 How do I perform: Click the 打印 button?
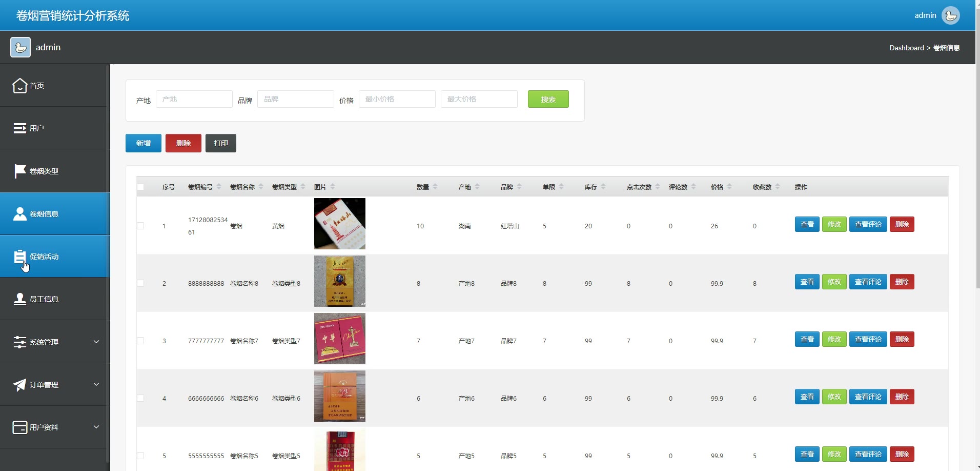221,143
